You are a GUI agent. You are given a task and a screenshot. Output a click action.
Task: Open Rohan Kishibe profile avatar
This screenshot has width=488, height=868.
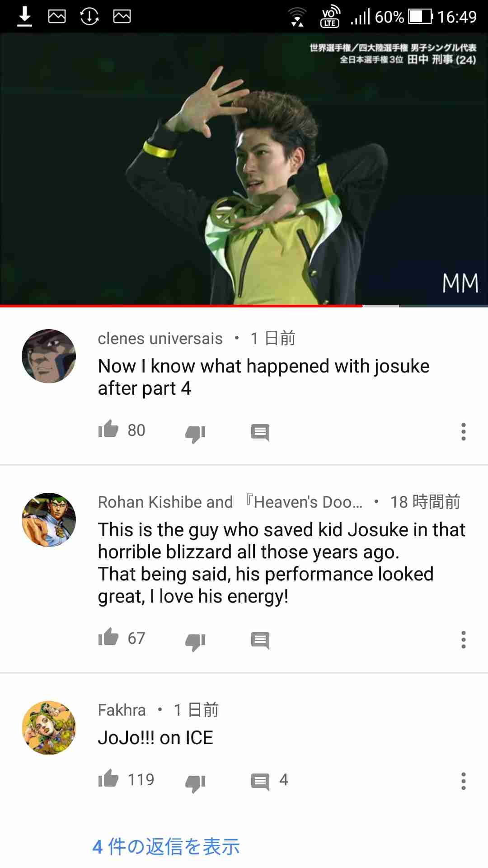(49, 520)
